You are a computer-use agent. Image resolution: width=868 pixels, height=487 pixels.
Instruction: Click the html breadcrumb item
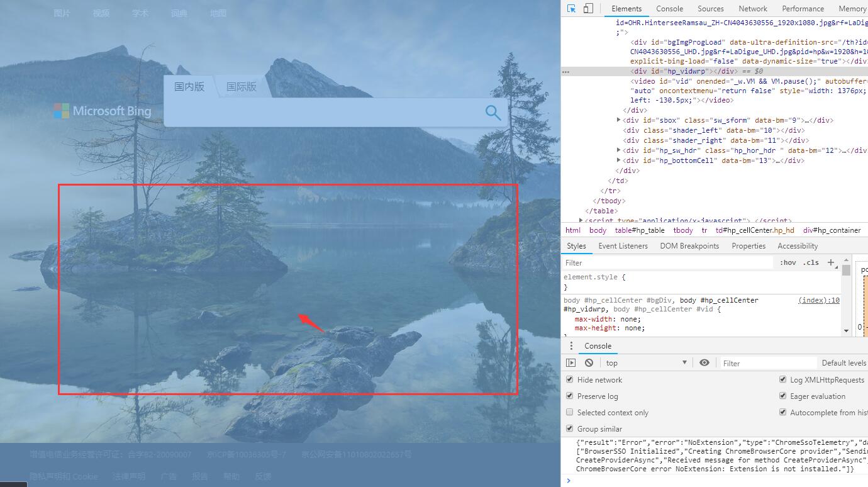573,230
